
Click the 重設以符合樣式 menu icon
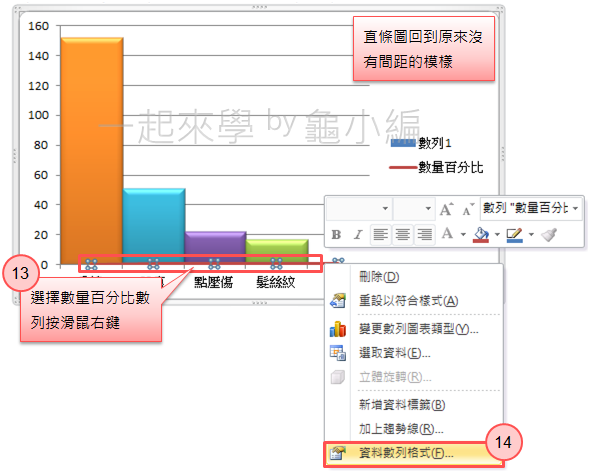pos(338,301)
